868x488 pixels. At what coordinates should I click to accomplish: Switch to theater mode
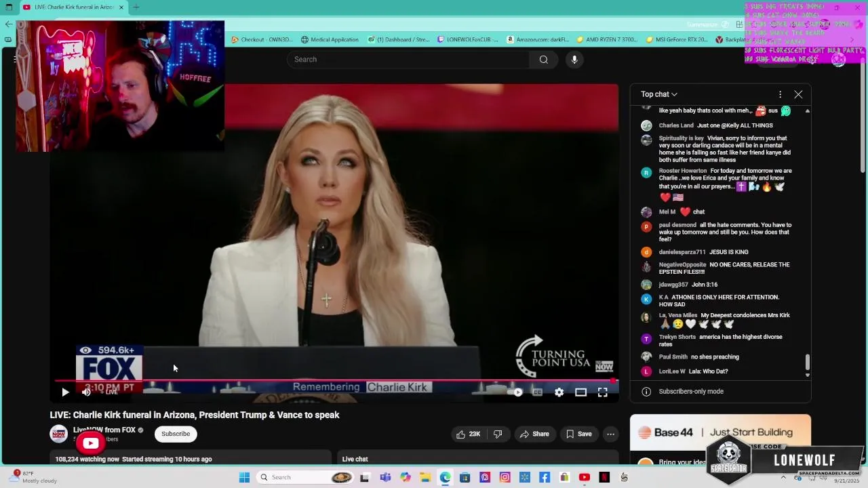tap(580, 392)
